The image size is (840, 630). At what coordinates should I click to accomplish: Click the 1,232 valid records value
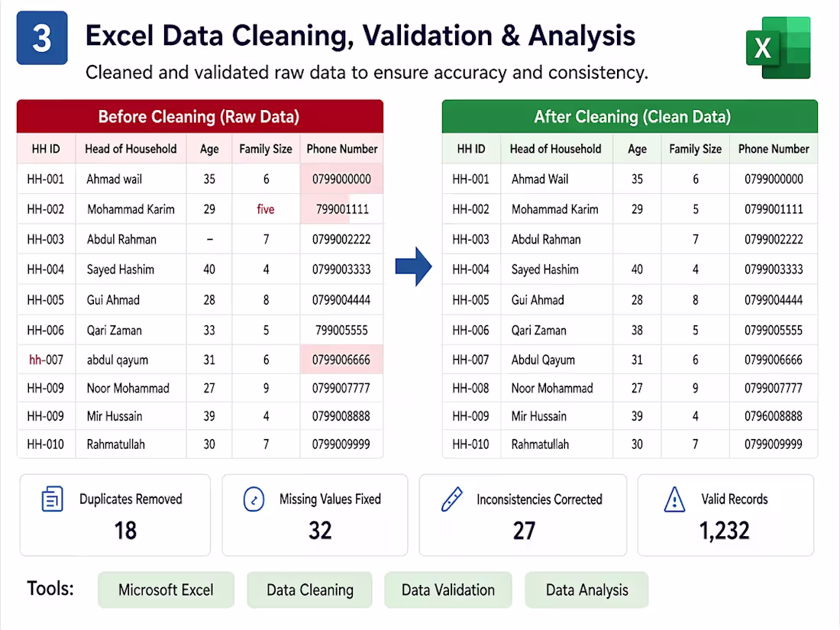(724, 531)
